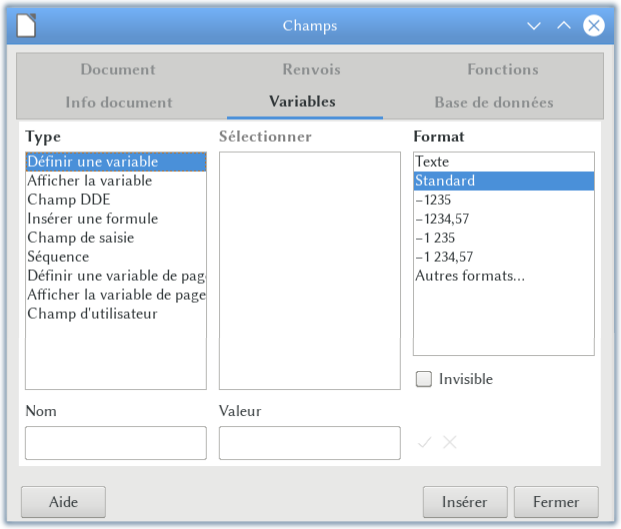Click the Nom text field
Viewport: 621px width, 529px height.
coord(115,443)
